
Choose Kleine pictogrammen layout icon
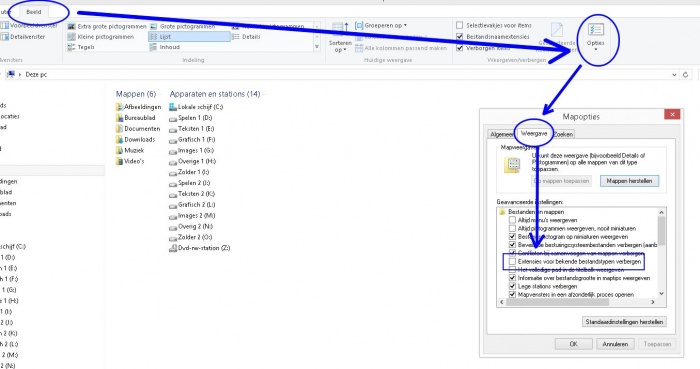(71, 37)
